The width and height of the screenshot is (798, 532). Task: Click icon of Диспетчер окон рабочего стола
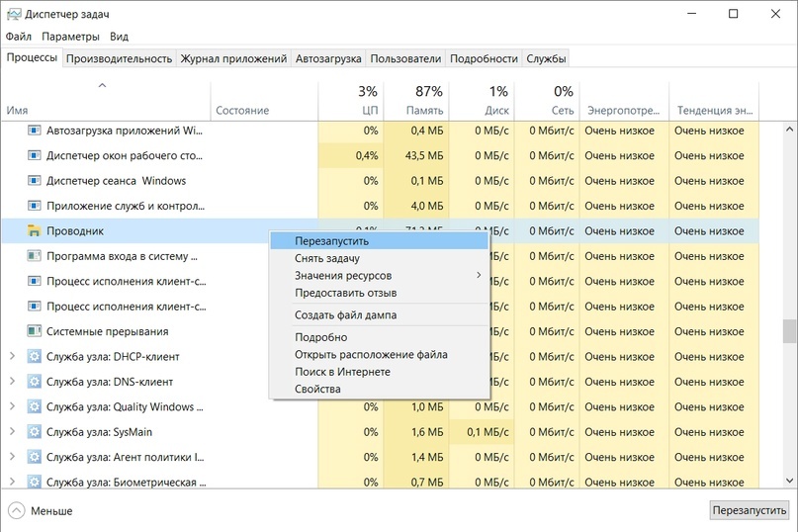[34, 155]
